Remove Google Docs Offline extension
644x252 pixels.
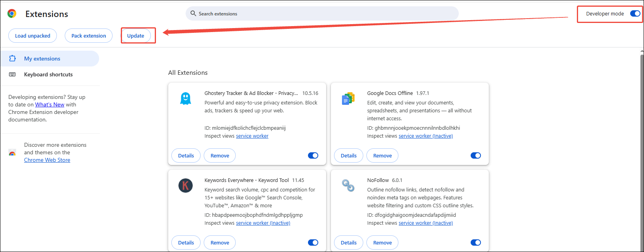point(382,155)
